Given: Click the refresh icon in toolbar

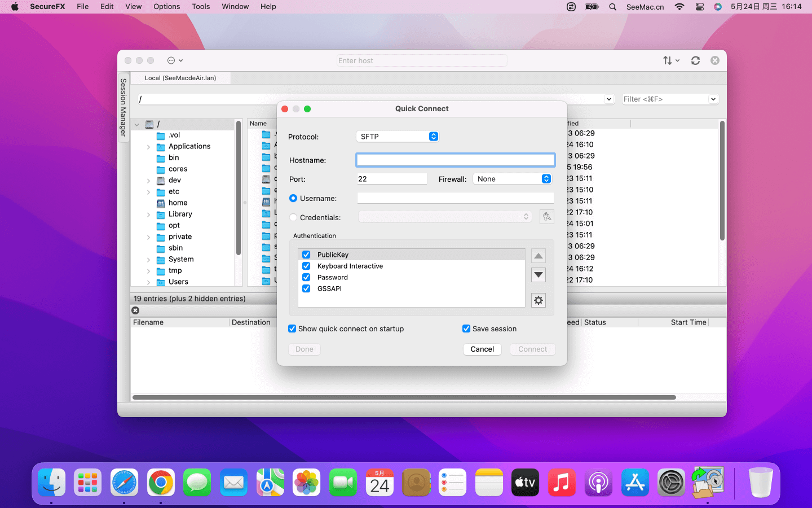Looking at the screenshot, I should [x=695, y=60].
